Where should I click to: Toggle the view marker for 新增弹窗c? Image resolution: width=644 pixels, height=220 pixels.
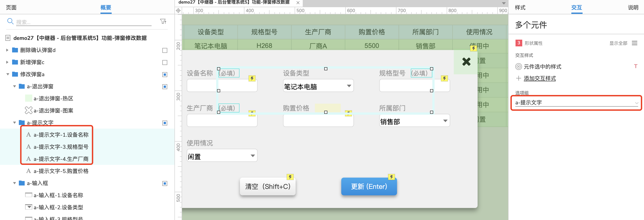(x=165, y=63)
